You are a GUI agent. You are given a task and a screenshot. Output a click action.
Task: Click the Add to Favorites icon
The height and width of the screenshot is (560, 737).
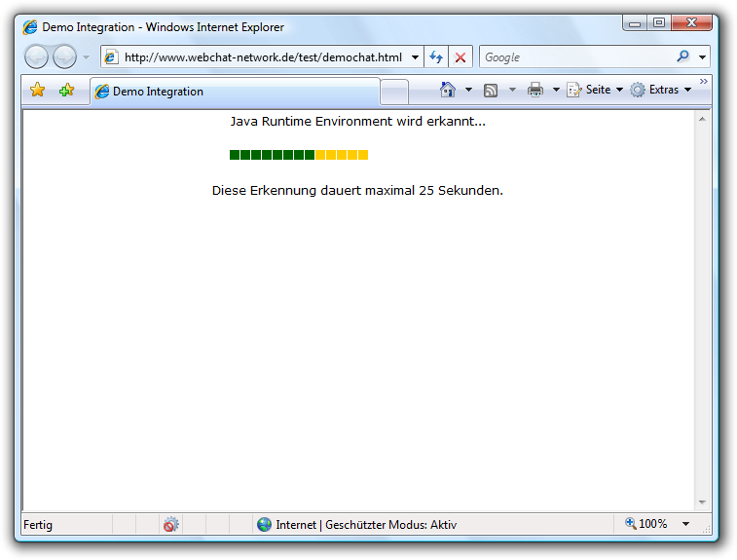point(67,90)
